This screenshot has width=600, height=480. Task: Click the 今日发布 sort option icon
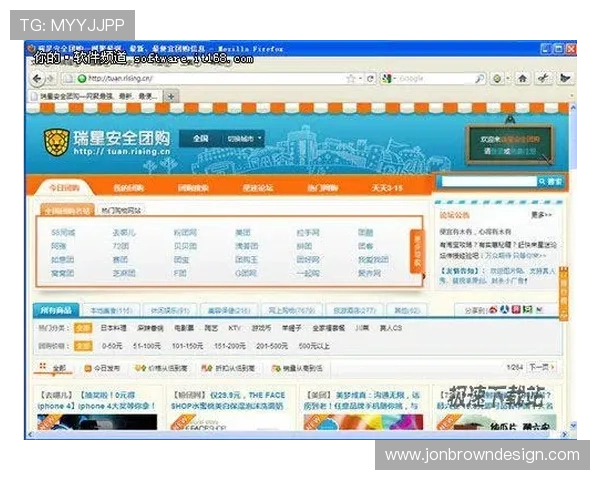[88, 368]
